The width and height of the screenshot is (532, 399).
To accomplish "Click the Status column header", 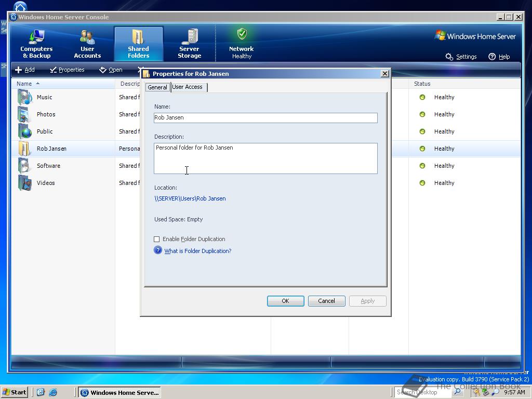I will click(x=464, y=84).
